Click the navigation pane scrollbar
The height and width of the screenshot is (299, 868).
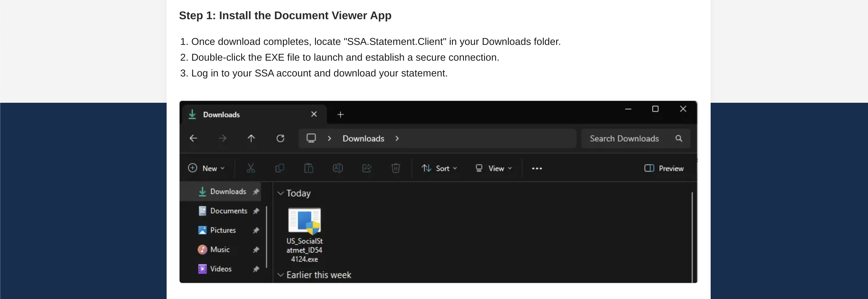point(266,236)
